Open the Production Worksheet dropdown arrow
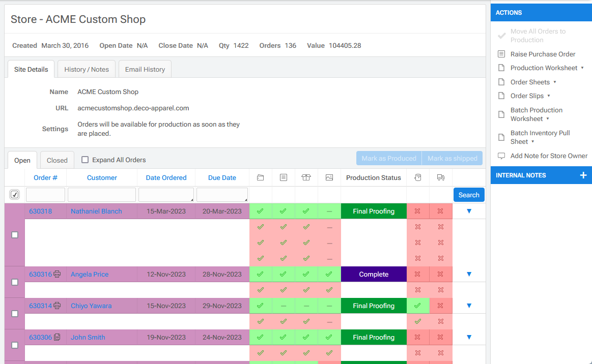Viewport: 592px width, 364px height. pyautogui.click(x=582, y=68)
